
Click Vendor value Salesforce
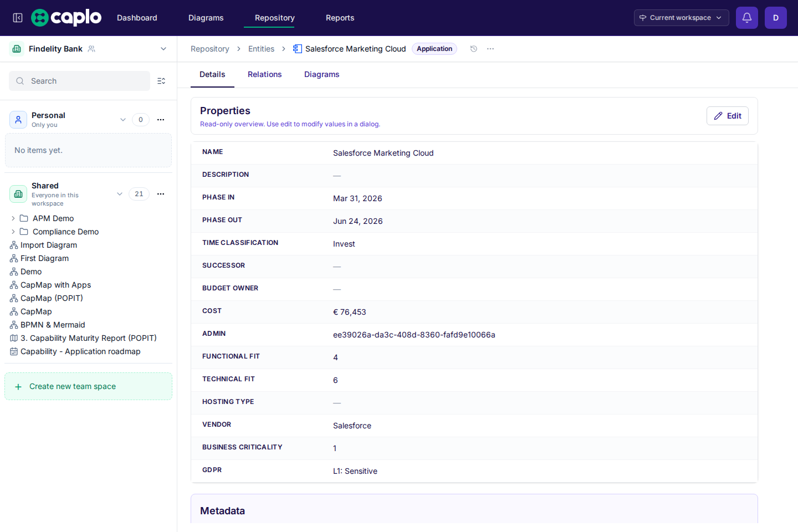[x=352, y=426]
